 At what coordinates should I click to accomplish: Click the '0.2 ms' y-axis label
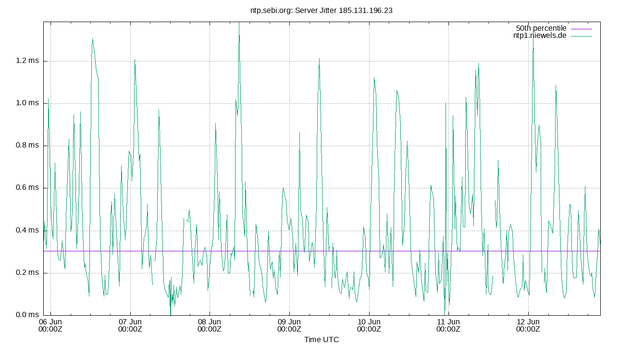(27, 273)
